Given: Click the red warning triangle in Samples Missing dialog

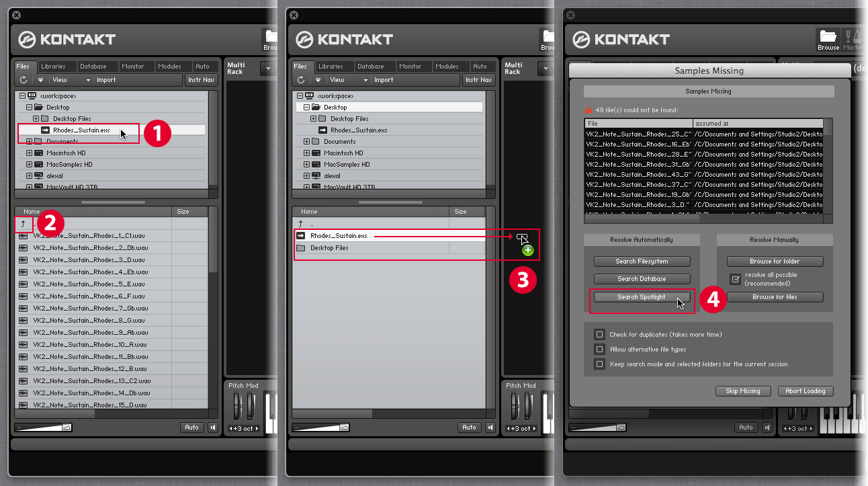Looking at the screenshot, I should (x=589, y=109).
